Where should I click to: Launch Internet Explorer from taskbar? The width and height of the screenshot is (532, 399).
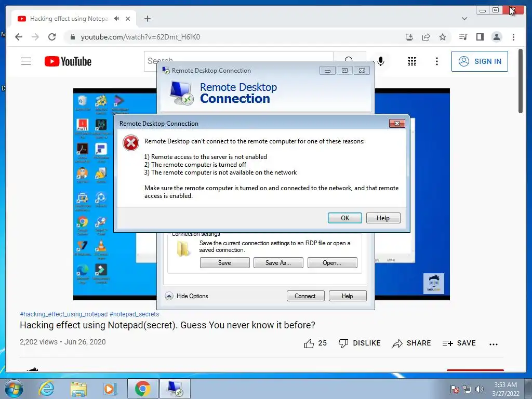[x=46, y=389]
